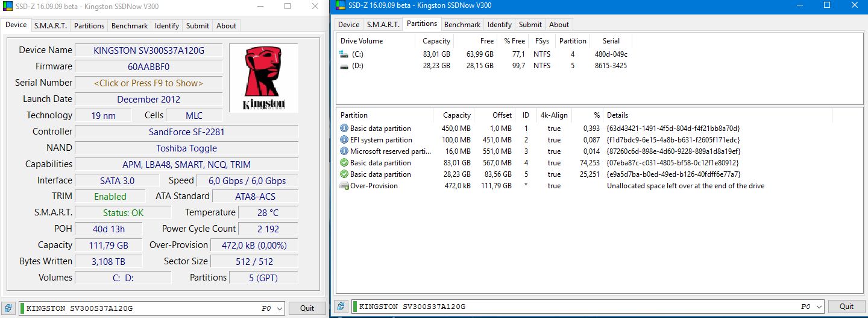Sort volumes by % Free column header
The width and height of the screenshot is (868, 318).
(x=512, y=41)
